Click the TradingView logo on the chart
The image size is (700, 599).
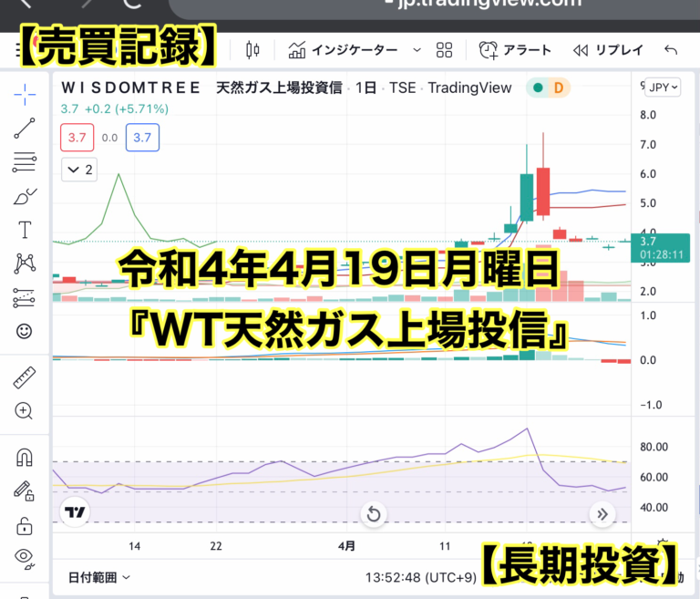pos(75,511)
